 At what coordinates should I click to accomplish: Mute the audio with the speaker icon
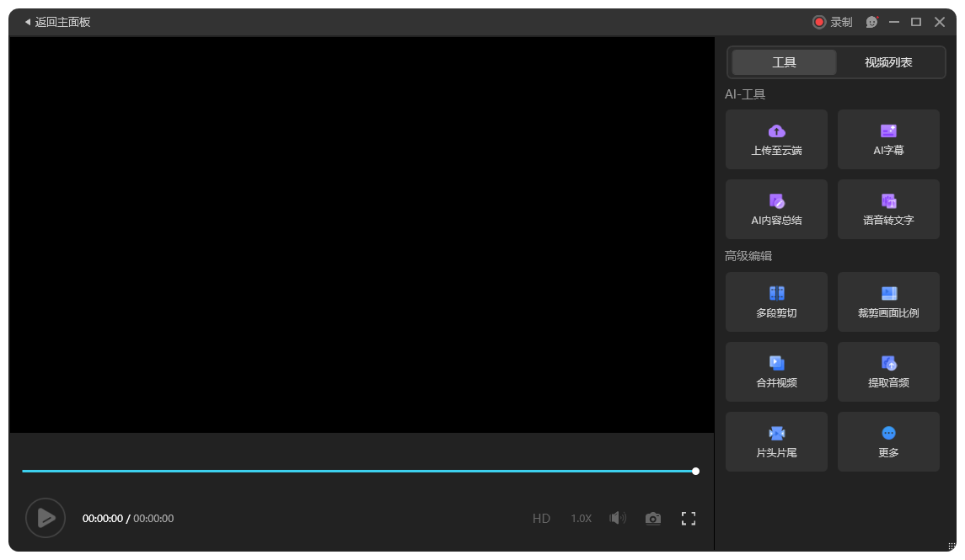(x=618, y=518)
